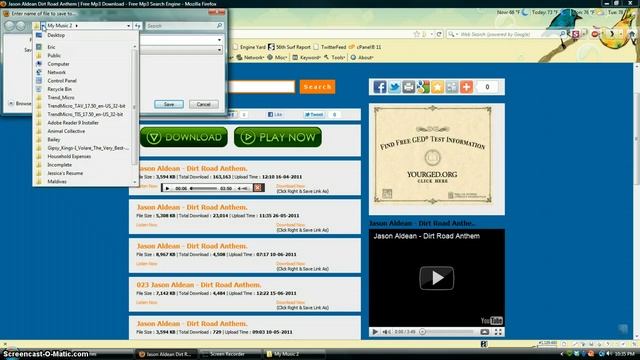Screen dimensions: 640x360
Task: Open the file name dropdown arrow
Action: coord(219,40)
